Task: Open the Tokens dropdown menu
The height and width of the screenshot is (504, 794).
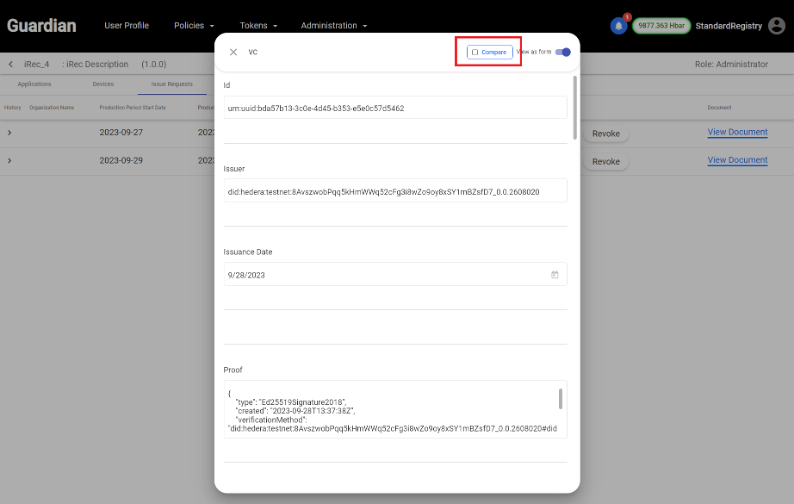Action: point(258,25)
